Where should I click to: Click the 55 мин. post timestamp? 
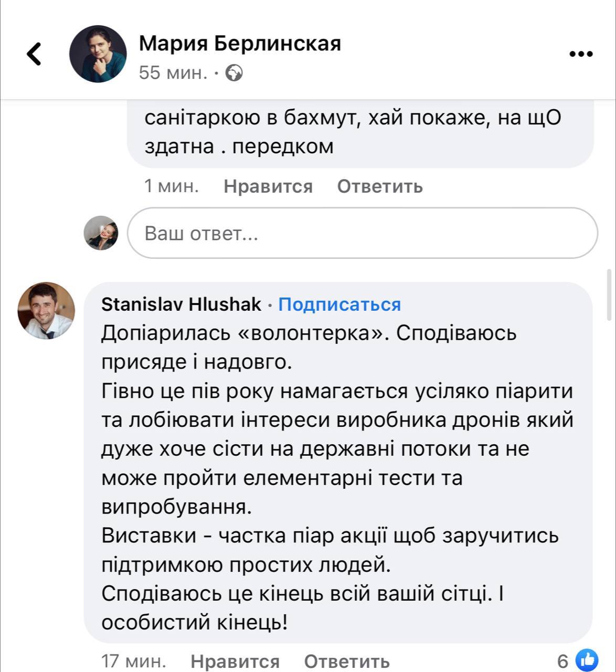pyautogui.click(x=173, y=72)
